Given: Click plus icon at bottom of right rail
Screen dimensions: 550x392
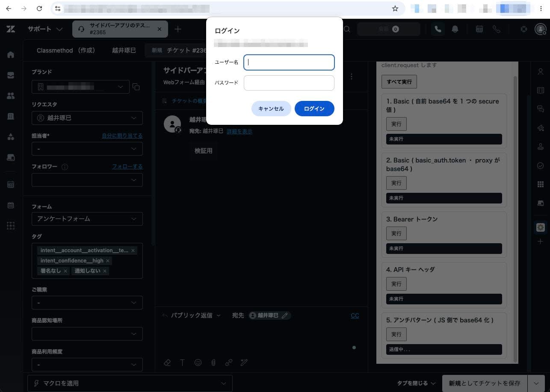Looking at the screenshot, I should tap(541, 242).
